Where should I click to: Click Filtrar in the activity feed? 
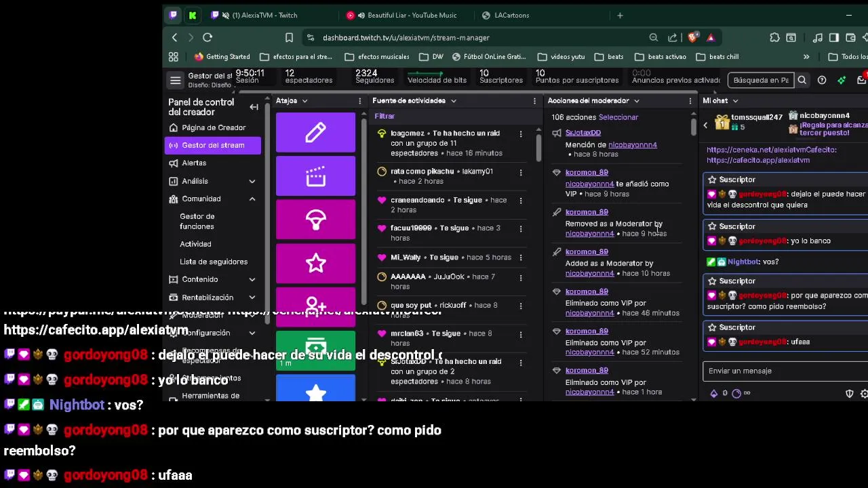pyautogui.click(x=384, y=116)
